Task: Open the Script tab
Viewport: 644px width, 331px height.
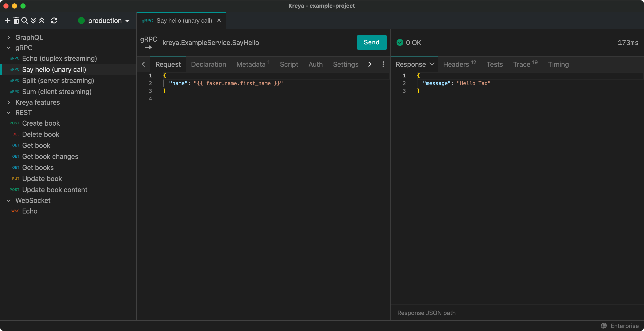Action: 289,64
